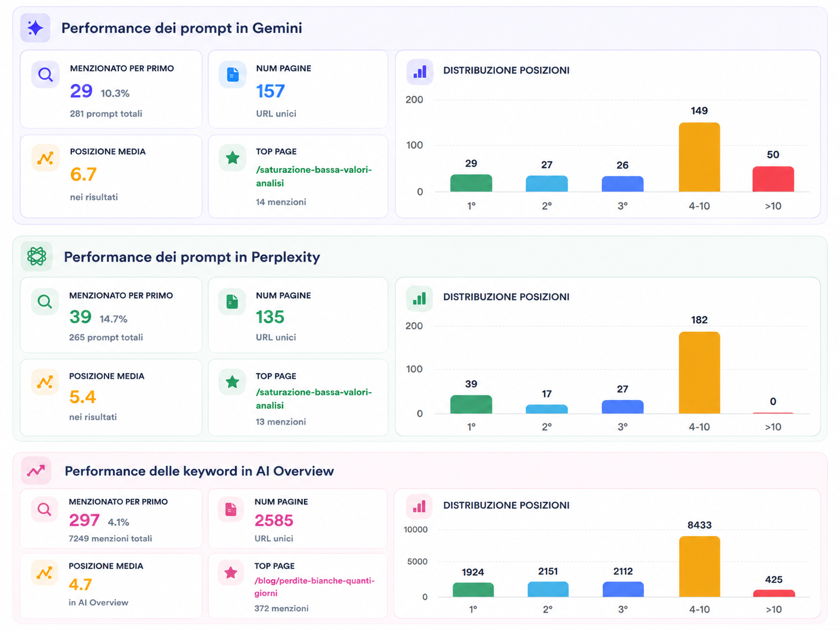Click "Performance delle keyword in AI Overview" heading
This screenshot has width=840, height=630.
click(199, 471)
